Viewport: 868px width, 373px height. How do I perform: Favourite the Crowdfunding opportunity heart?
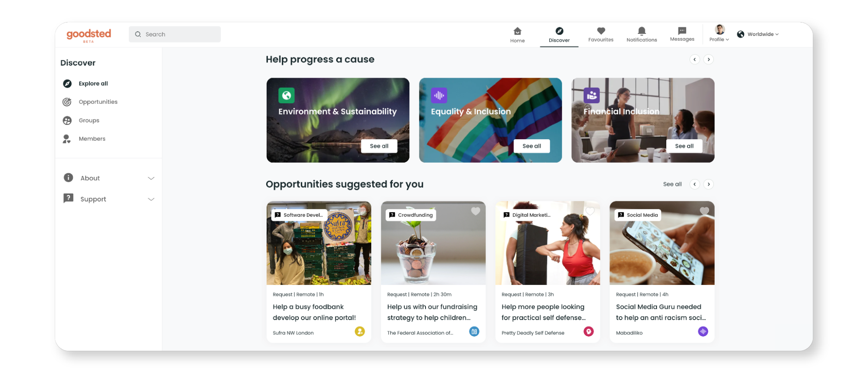click(x=475, y=211)
